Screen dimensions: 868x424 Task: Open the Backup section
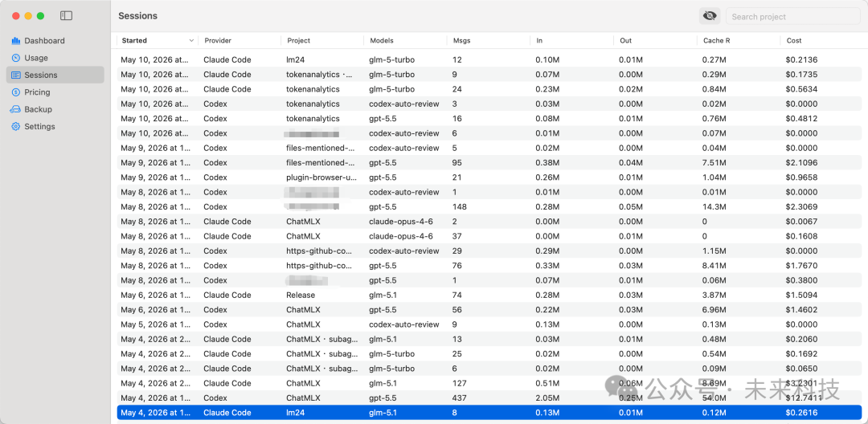(39, 109)
